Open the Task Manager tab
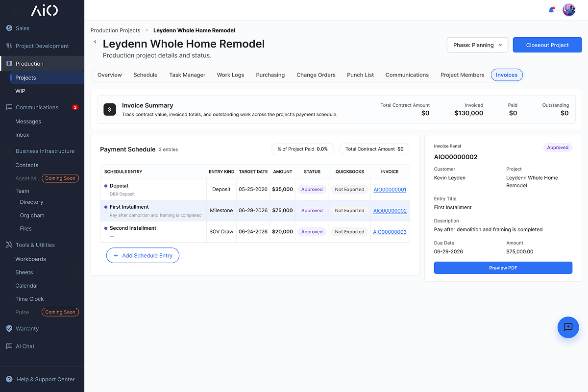Screen dimensions: 588x392 click(187, 75)
